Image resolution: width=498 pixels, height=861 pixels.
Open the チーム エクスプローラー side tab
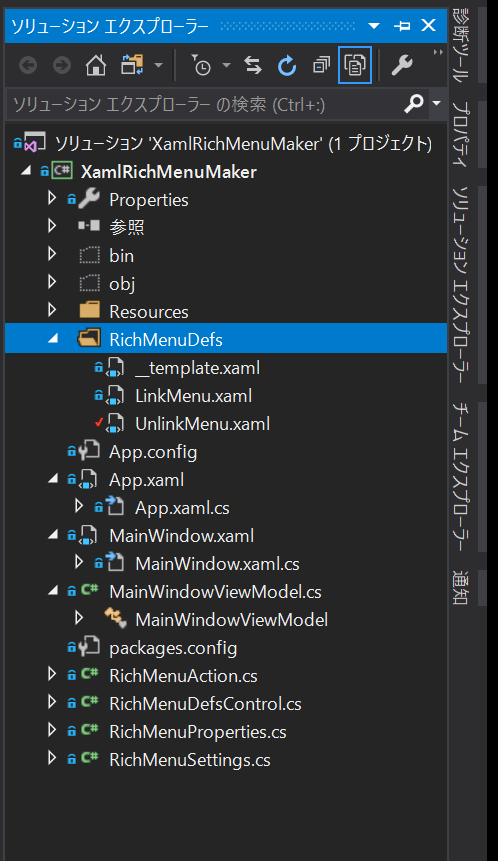click(x=460, y=477)
